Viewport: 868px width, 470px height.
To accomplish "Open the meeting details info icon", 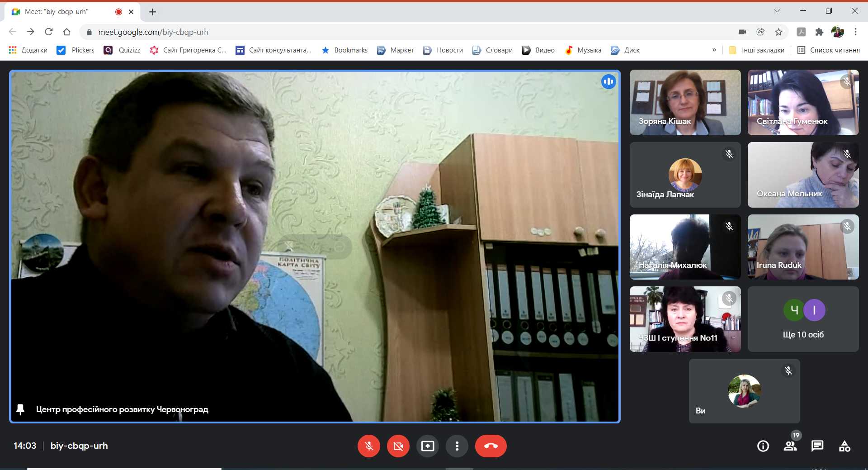I will tap(763, 446).
